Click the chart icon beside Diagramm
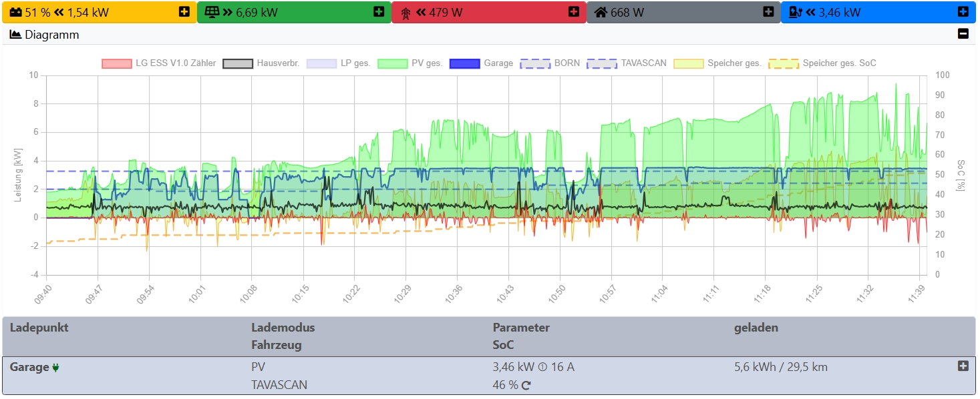Image resolution: width=980 pixels, height=399 pixels. pos(15,35)
